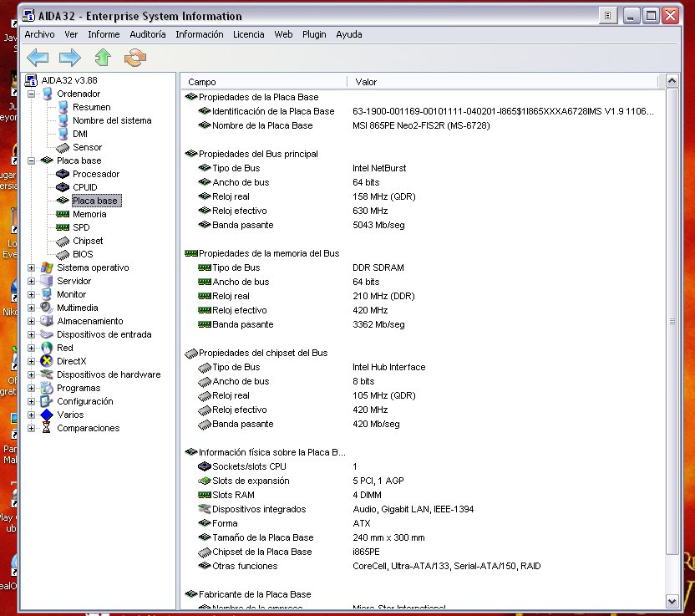Click the Varios blue diamond icon
The height and width of the screenshot is (616, 695).
(47, 415)
